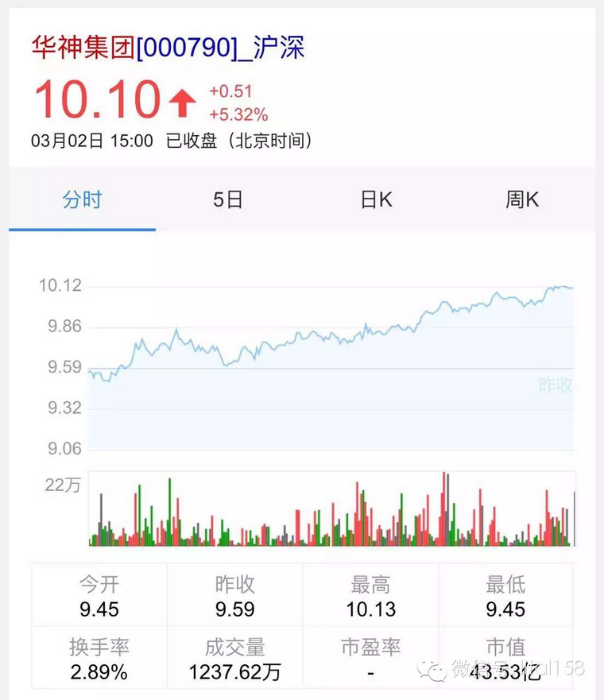Switch to the 5日 chart tab
The height and width of the screenshot is (700, 604).
(x=228, y=199)
